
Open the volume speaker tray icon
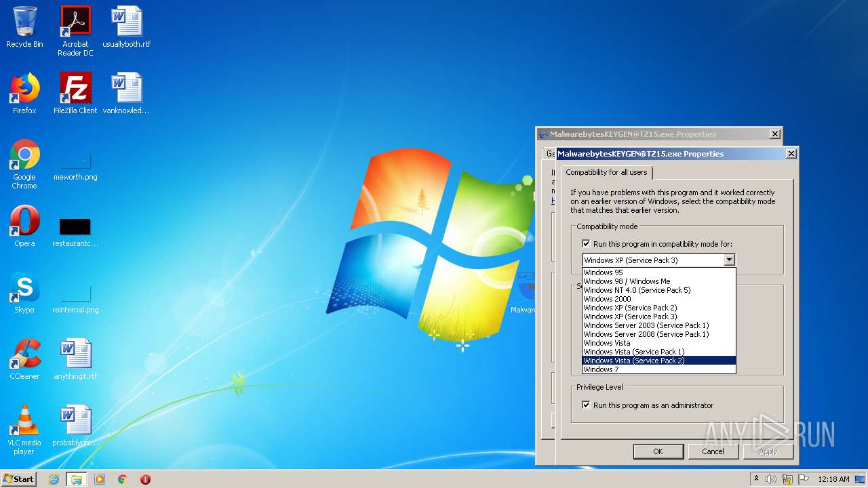(771, 479)
